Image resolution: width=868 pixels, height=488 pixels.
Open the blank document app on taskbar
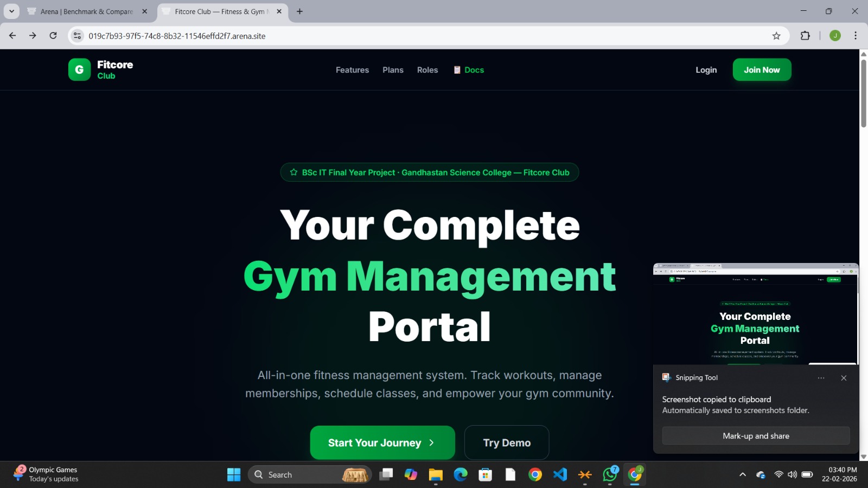tap(510, 475)
